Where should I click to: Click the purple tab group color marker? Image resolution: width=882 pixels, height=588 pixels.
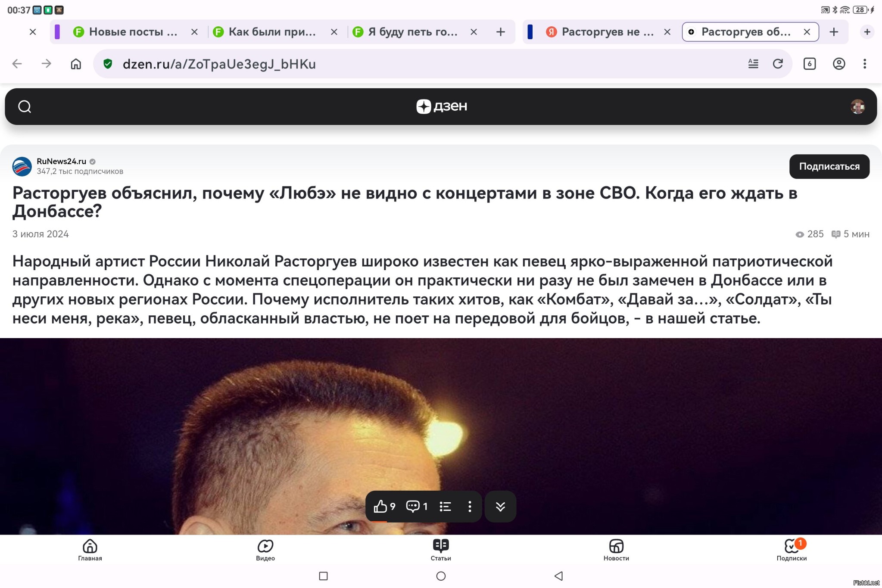[x=57, y=32]
